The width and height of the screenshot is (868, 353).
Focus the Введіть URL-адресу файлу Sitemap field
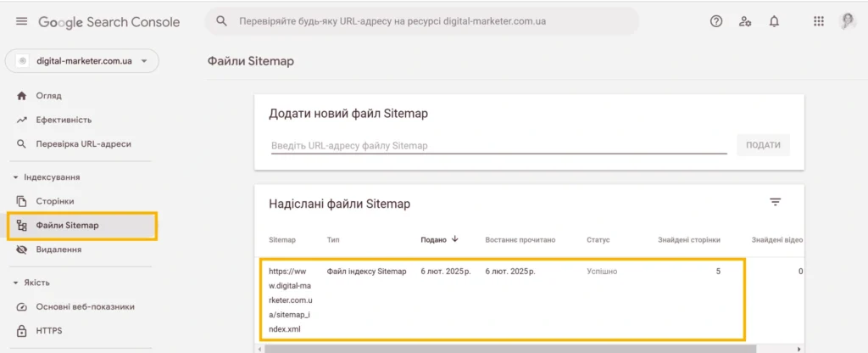[x=498, y=146]
